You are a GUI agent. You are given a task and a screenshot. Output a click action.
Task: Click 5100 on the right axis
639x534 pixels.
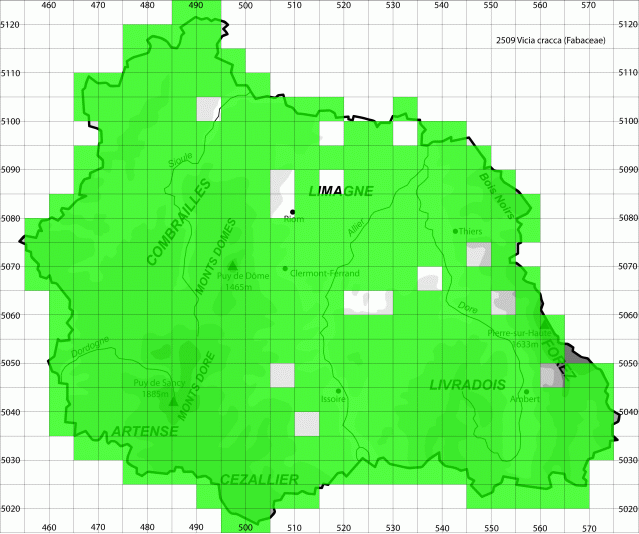tap(628, 121)
